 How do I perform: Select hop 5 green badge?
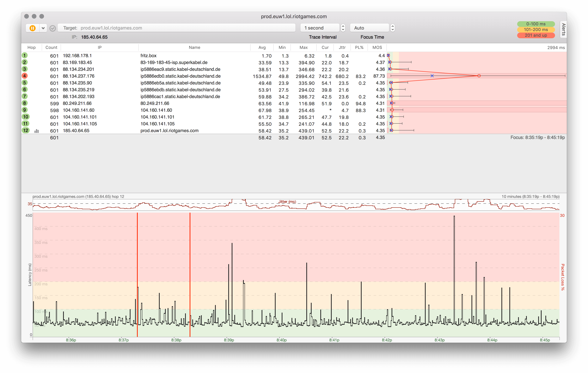[25, 83]
